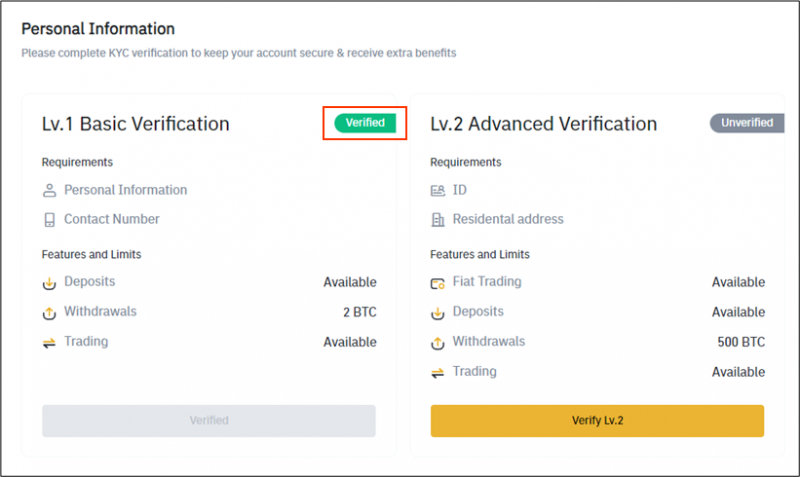800x477 pixels.
Task: Click the Contact Number phone icon
Action: click(49, 220)
